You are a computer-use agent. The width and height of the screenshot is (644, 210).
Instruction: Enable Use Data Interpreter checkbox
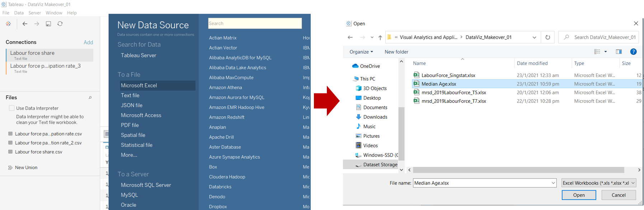[12, 108]
